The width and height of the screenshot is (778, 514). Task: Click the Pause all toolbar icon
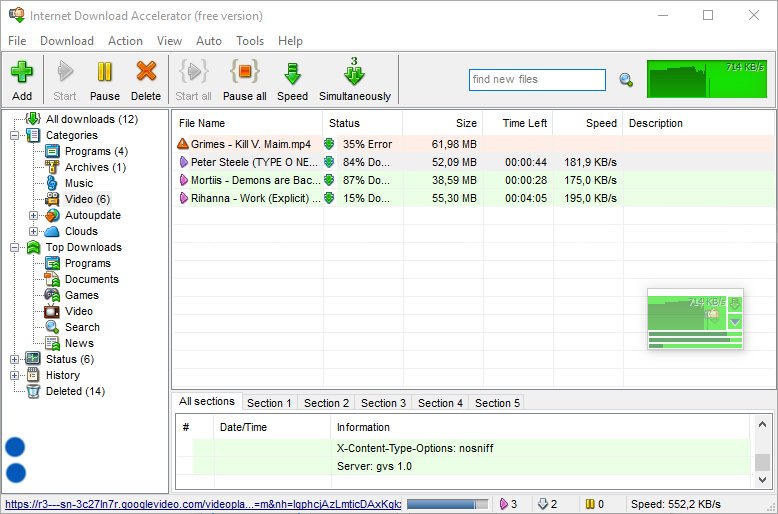245,71
